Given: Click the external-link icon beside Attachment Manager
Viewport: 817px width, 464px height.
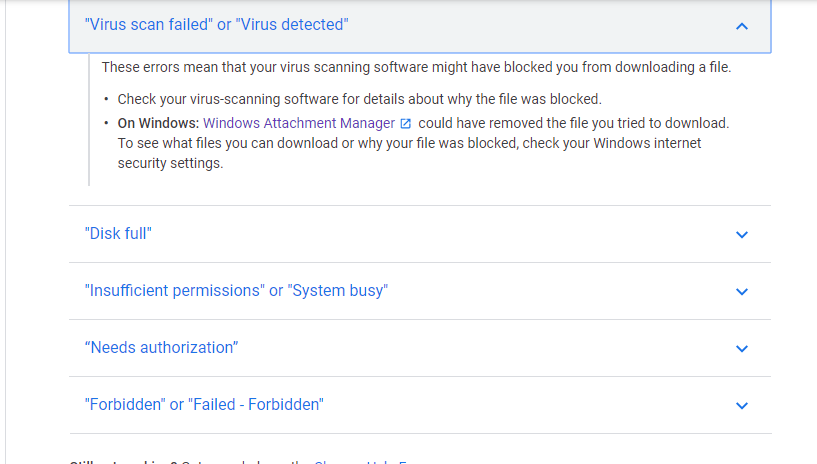Looking at the screenshot, I should coord(405,123).
